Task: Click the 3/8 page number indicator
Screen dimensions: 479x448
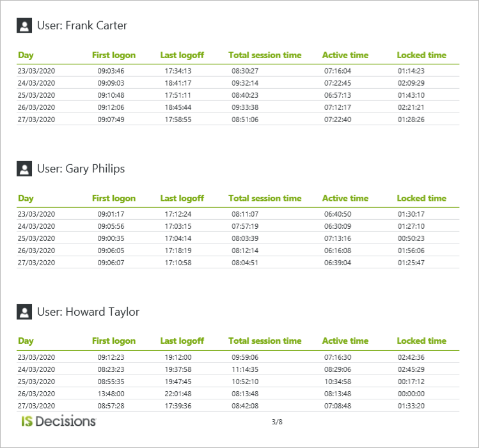Action: pos(277,422)
